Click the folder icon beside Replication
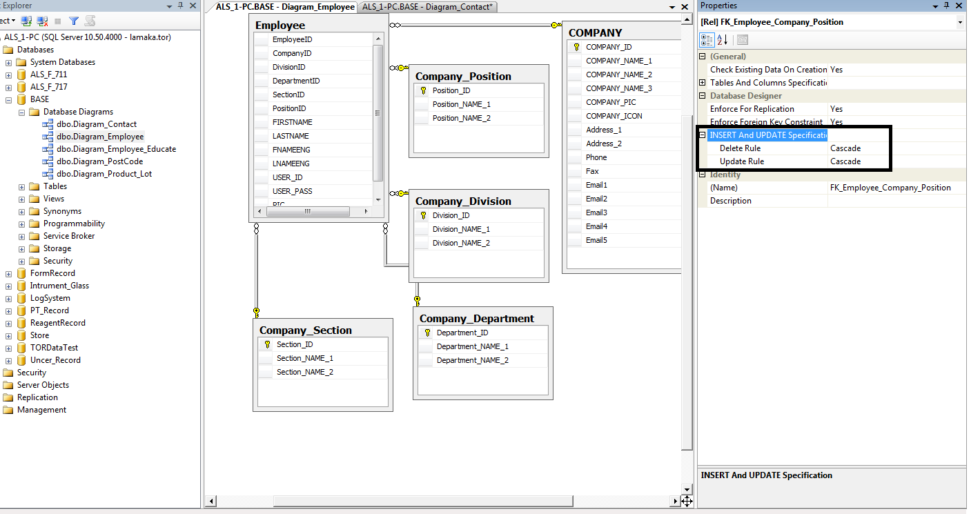Viewport: 980px width, 514px height. point(8,397)
